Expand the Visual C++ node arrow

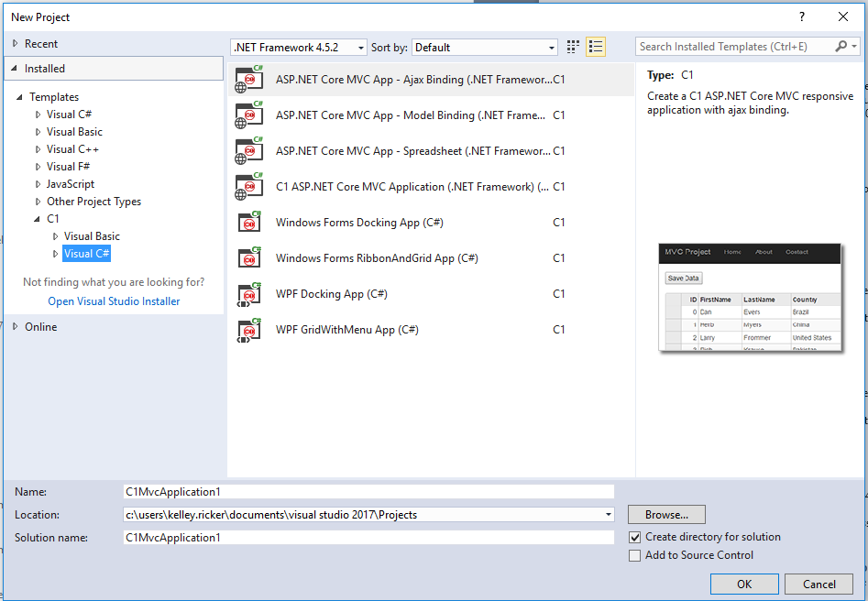[38, 149]
